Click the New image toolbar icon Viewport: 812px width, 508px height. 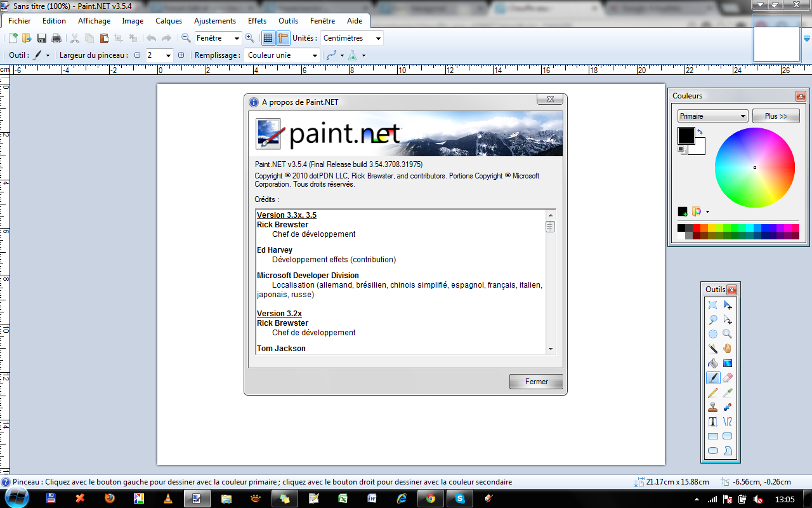coord(13,38)
